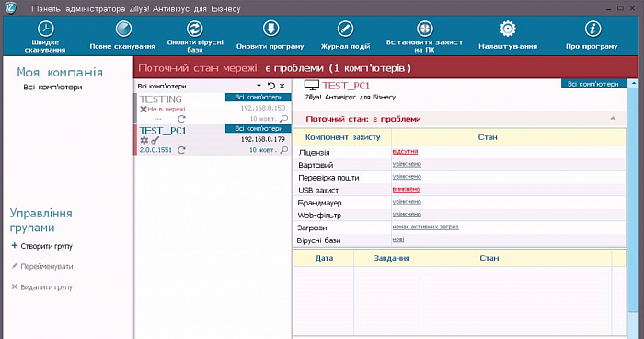This screenshot has height=339, width=644.
Task: Click the Моя компанія heading
Action: [x=60, y=73]
